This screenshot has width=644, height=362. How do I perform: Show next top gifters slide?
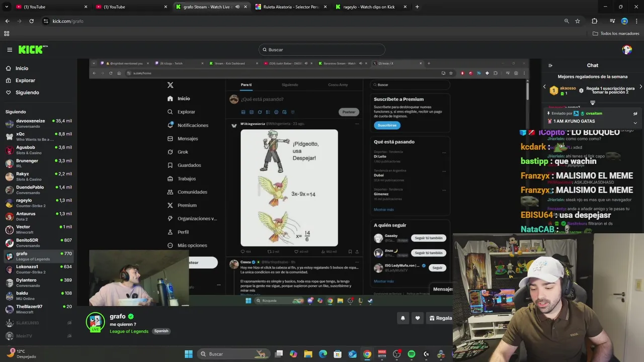640,86
